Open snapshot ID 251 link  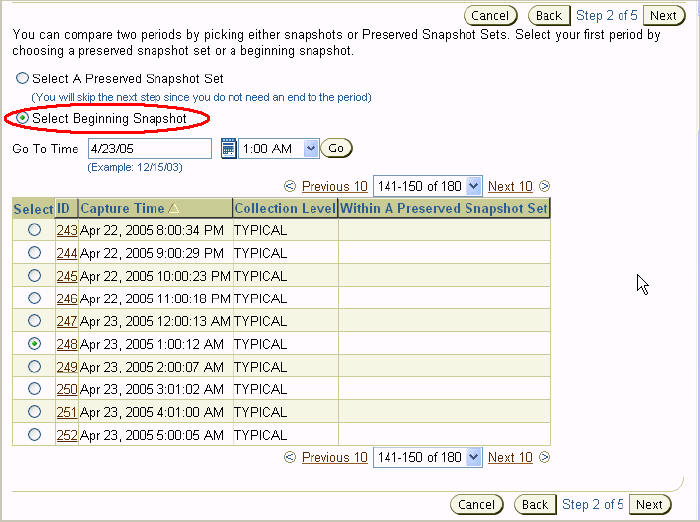point(67,412)
